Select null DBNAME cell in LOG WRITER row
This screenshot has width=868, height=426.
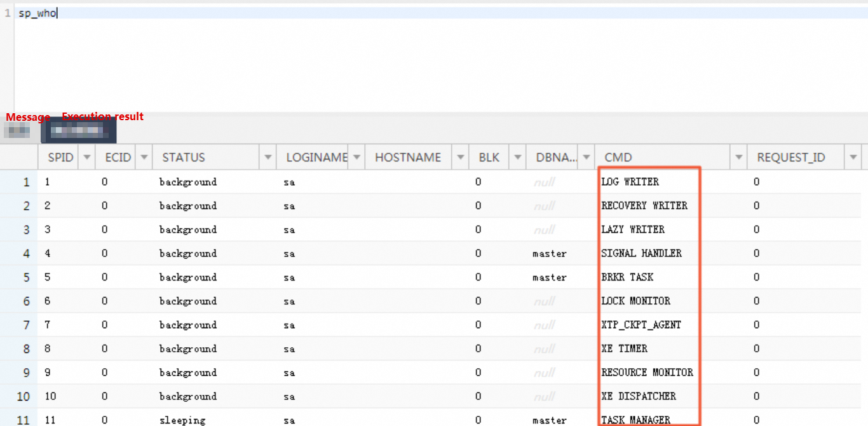(560, 182)
